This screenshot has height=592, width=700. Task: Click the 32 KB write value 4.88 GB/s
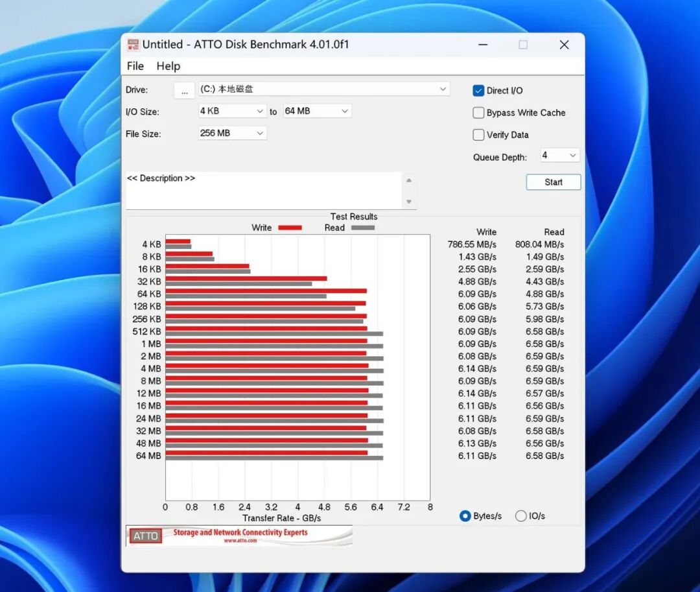click(x=477, y=281)
